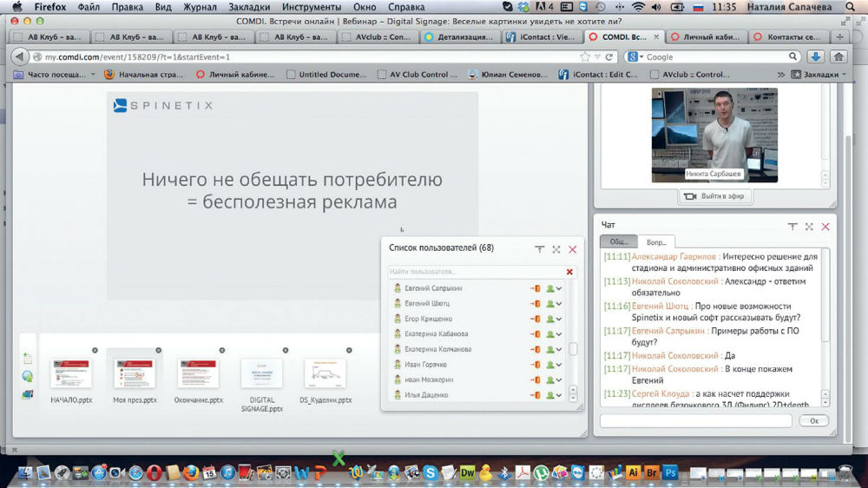The width and height of the screenshot is (868, 488).
Task: Switch to the Личный каби... browser tab
Action: [706, 36]
